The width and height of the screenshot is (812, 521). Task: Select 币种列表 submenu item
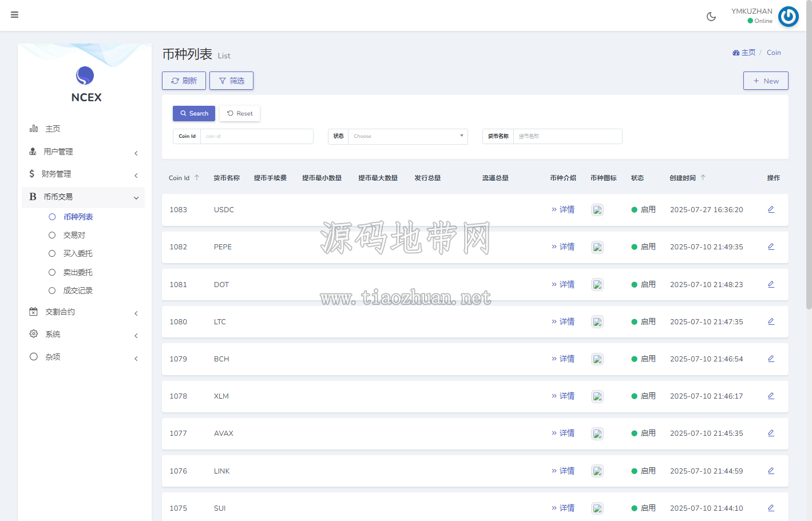pos(78,217)
